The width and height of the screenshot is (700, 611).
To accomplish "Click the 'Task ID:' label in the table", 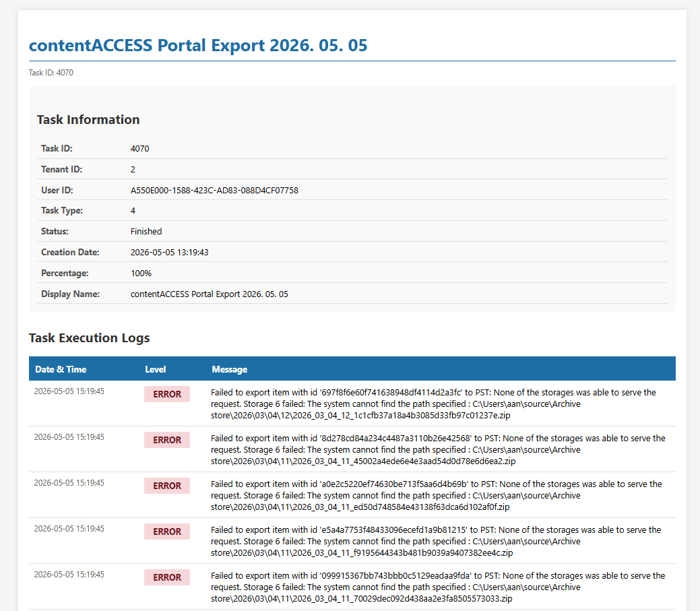I will tap(57, 149).
